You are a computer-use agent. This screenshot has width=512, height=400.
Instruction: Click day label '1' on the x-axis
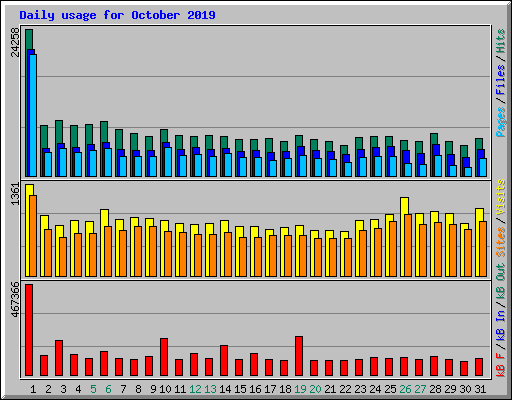[33, 389]
